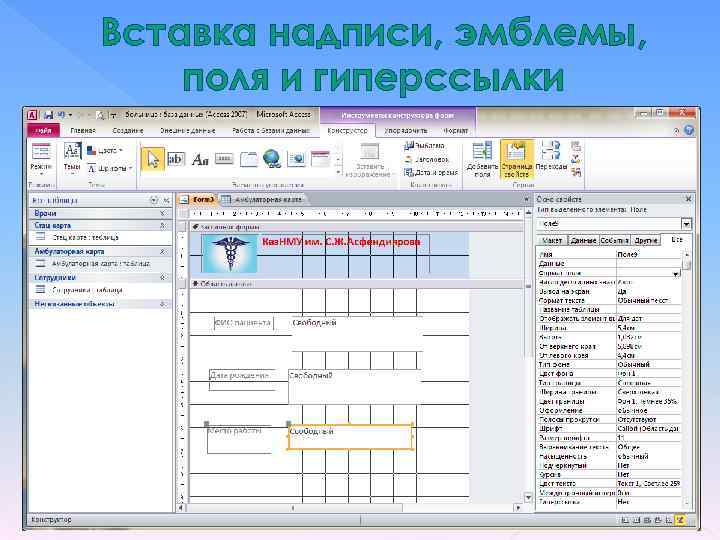The width and height of the screenshot is (720, 540).
Task: Open the Темы themes button
Action: coord(72,159)
